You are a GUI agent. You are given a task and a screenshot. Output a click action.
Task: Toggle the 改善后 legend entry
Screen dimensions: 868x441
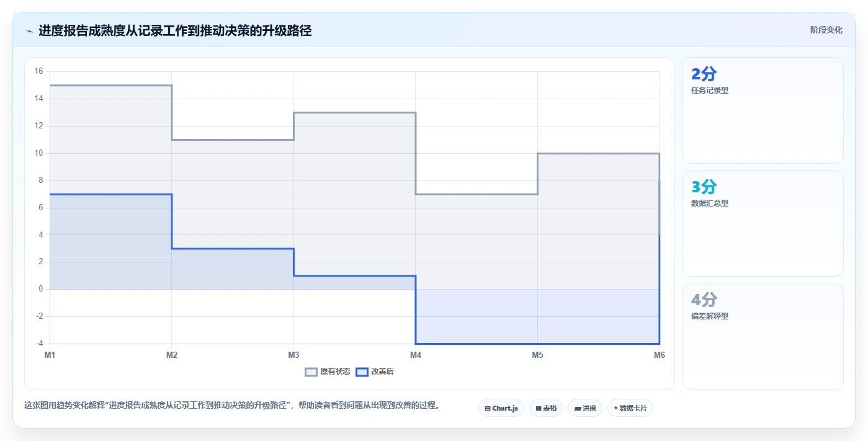(375, 372)
